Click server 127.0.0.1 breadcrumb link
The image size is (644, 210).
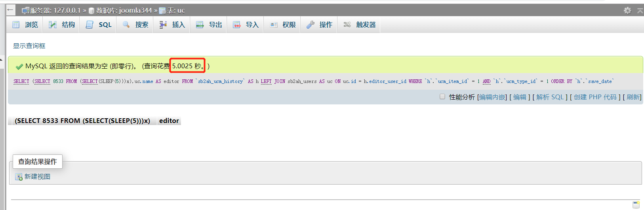(55, 10)
